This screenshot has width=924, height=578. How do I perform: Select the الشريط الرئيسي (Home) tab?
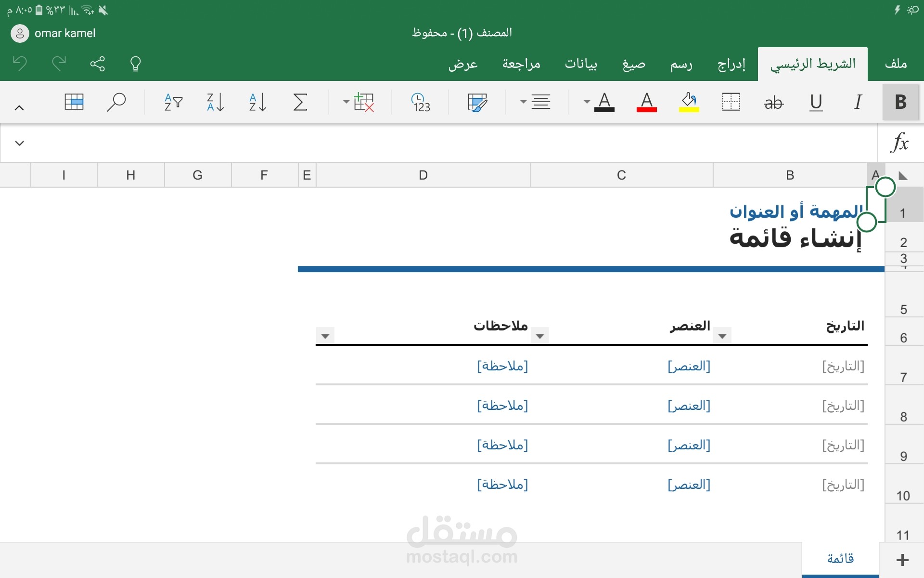point(813,64)
